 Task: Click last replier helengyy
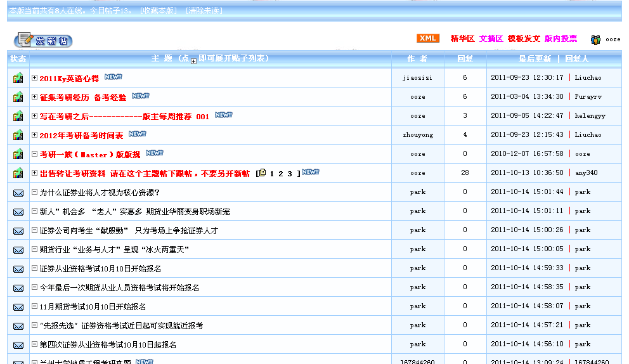[x=590, y=116]
